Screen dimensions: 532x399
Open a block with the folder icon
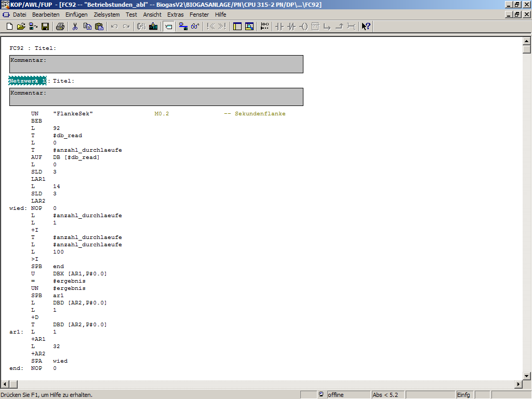point(21,26)
